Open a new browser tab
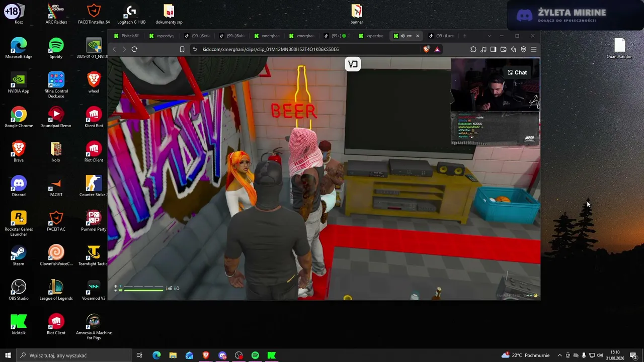Viewport: 644px width, 362px height. point(464,36)
